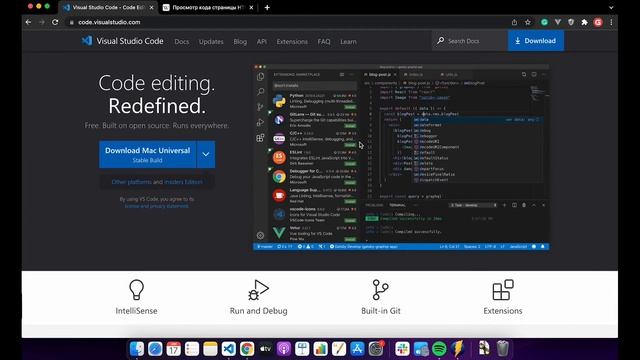Open Podcasts from the dock
Image resolution: width=640 pixels, height=360 pixels.
(x=284, y=349)
